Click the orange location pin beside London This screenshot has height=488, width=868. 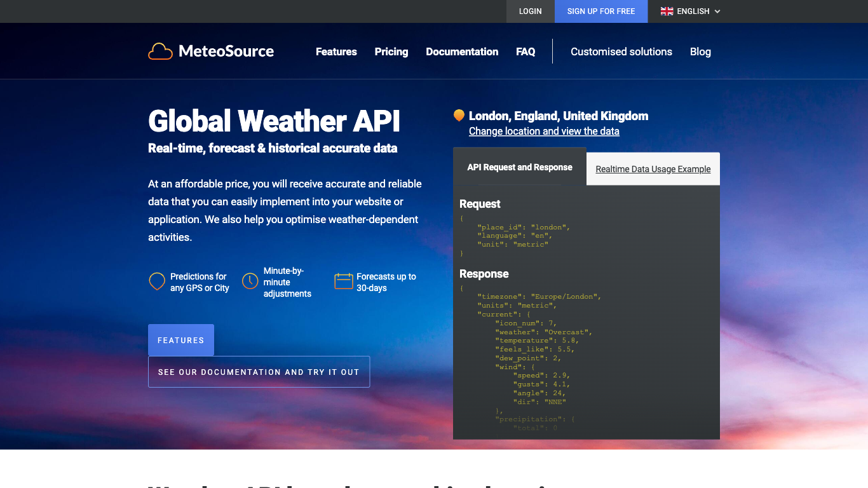pos(459,116)
